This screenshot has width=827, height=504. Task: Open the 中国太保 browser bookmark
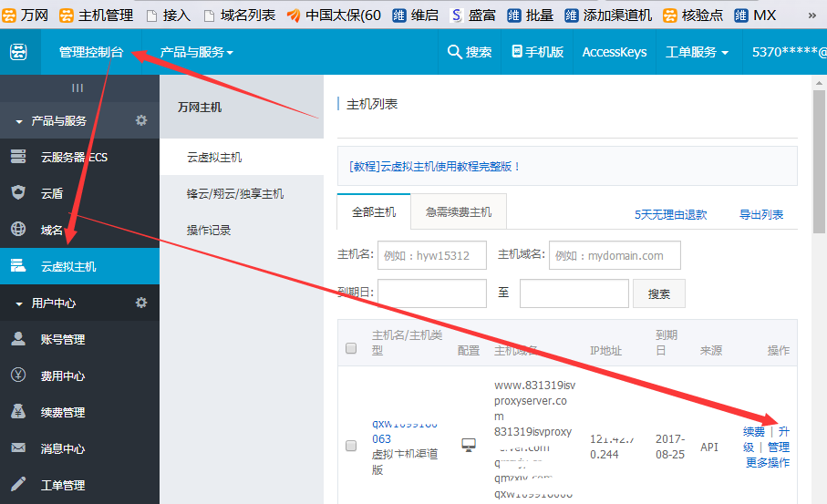point(335,15)
